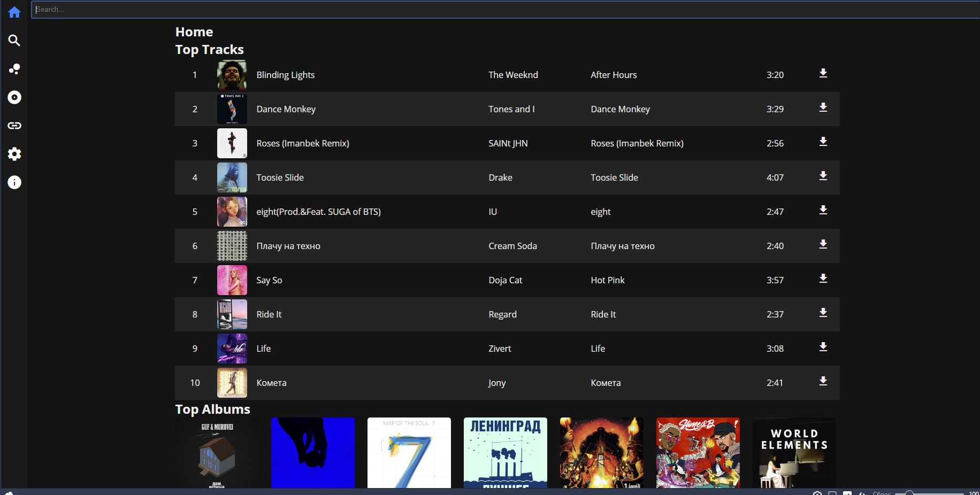The width and height of the screenshot is (980, 495).
Task: Download the Blinding Lights track
Action: [x=823, y=74]
